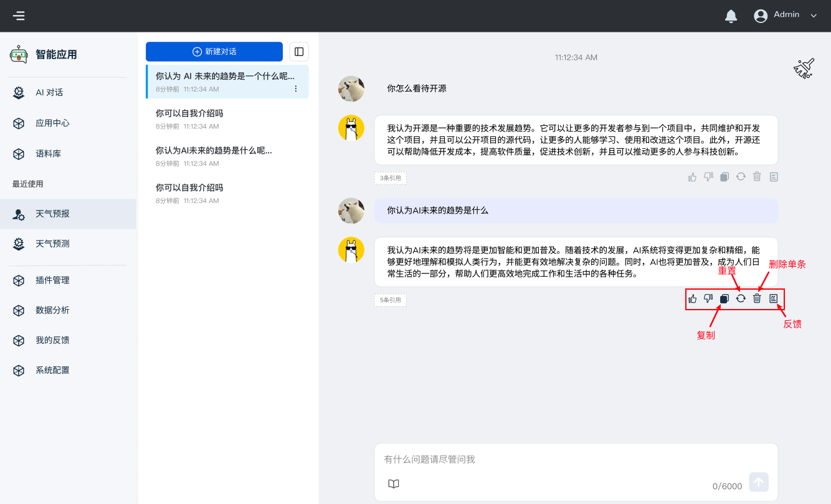The image size is (831, 504).
Task: Clear chat with broom icon
Action: point(804,68)
